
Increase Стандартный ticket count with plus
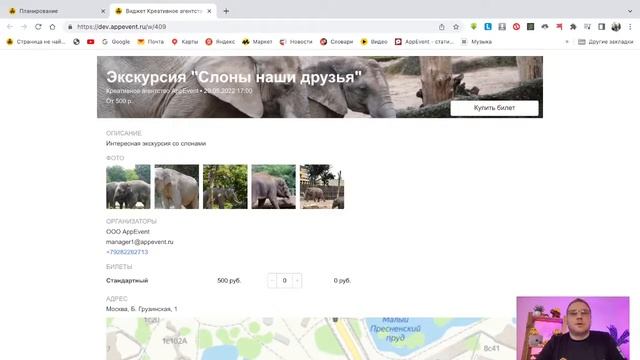pos(297,281)
